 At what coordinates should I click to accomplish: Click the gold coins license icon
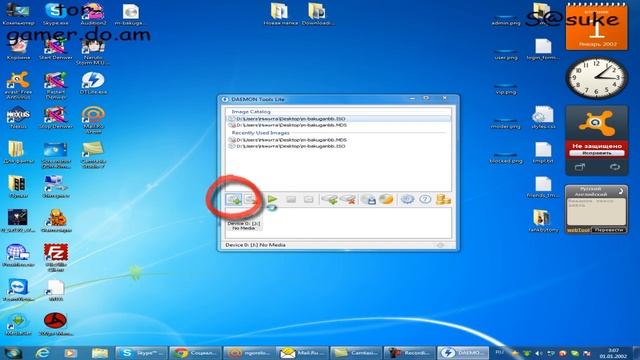443,199
